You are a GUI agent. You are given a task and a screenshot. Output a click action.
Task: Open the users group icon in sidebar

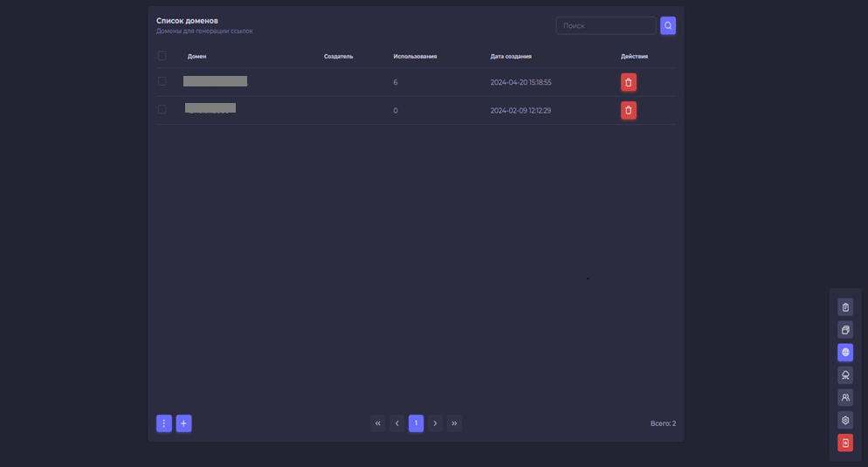pos(845,398)
